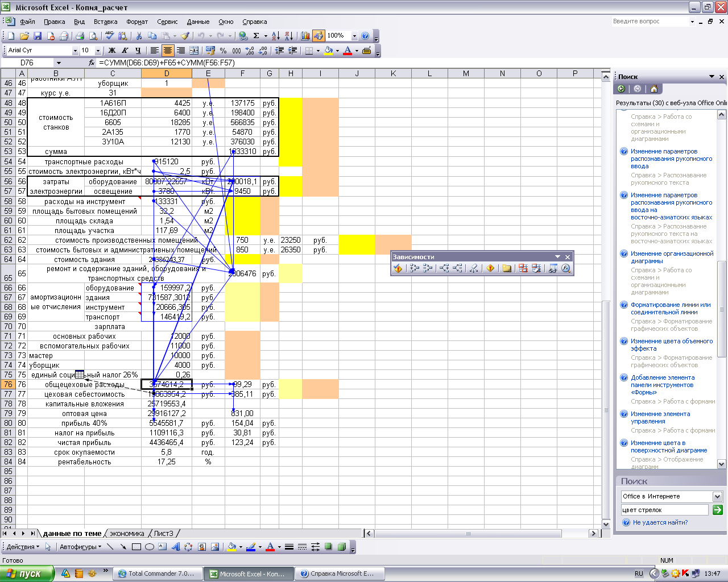Open the Вставка menu
728x582 pixels.
coord(106,22)
